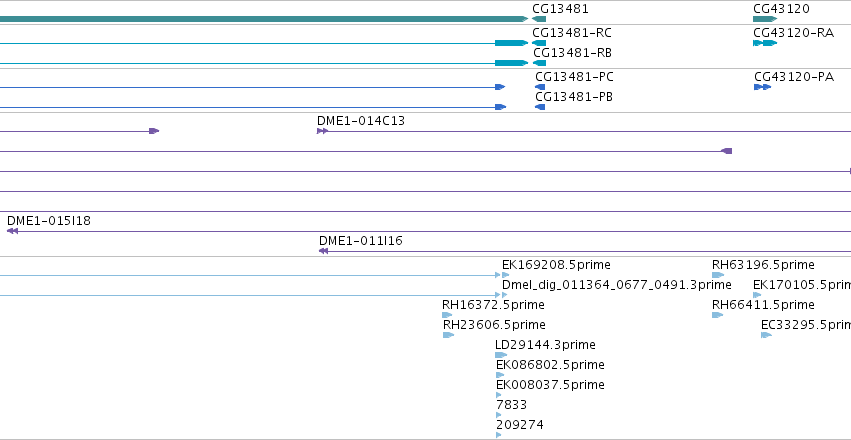Click the CG13481 gene label
Image resolution: width=851 pixels, height=440 pixels.
pos(560,9)
